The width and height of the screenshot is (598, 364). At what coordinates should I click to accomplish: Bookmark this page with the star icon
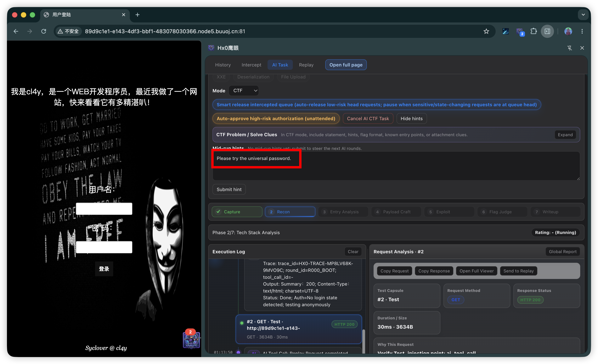click(486, 31)
